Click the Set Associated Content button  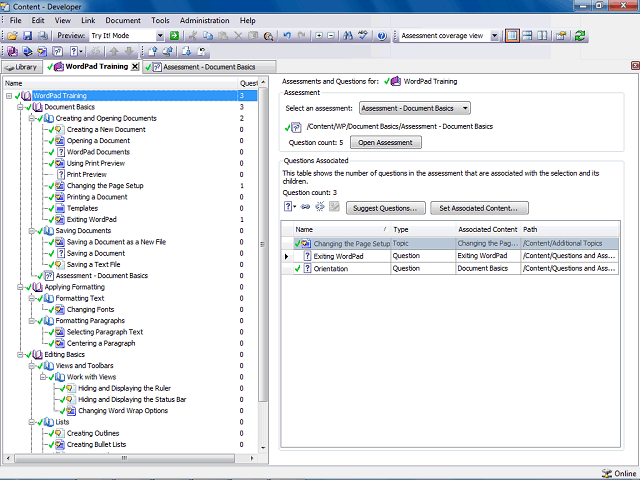[479, 208]
